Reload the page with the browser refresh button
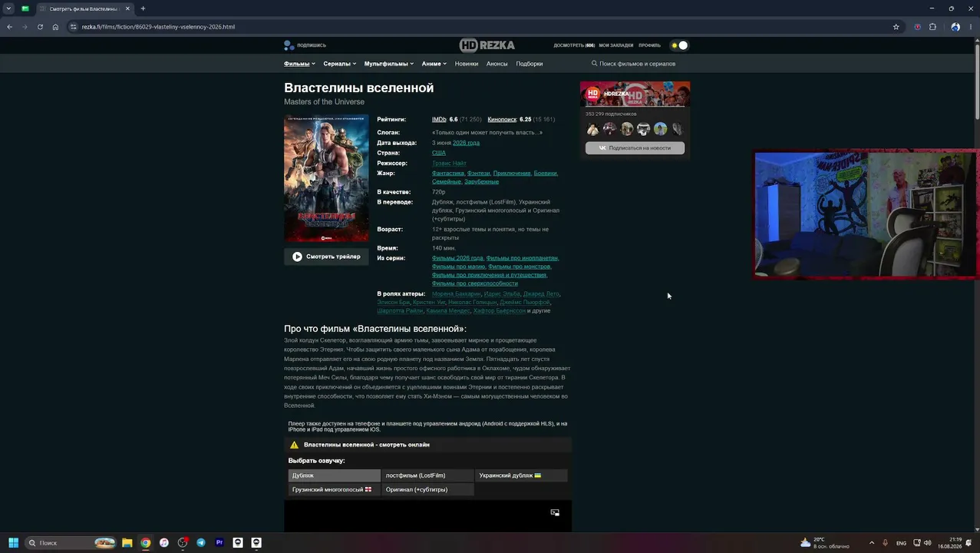Viewport: 980px width, 553px height. tap(40, 27)
